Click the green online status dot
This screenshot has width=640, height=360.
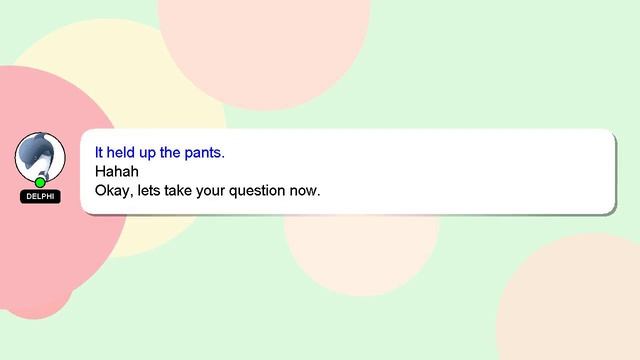[40, 182]
